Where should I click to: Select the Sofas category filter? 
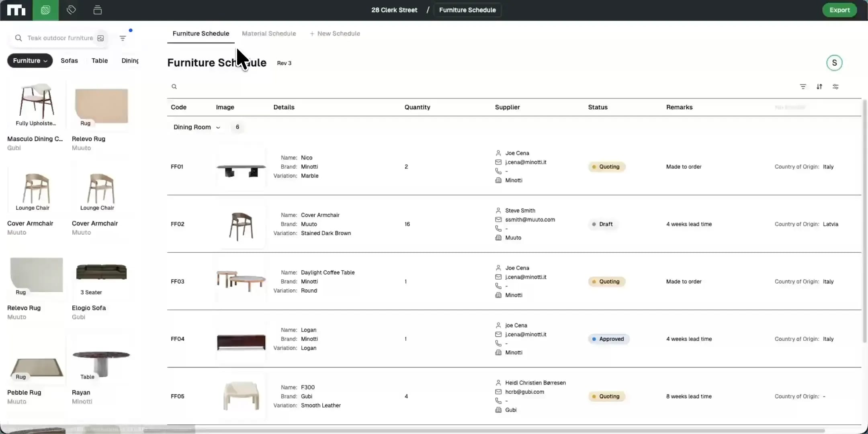(69, 61)
